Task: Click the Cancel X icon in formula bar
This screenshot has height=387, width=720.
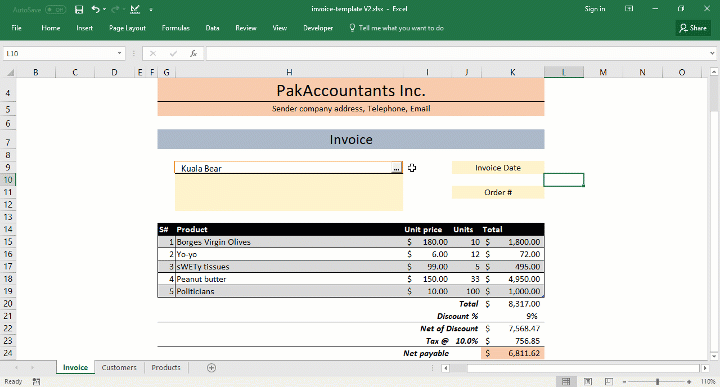Action: click(153, 54)
